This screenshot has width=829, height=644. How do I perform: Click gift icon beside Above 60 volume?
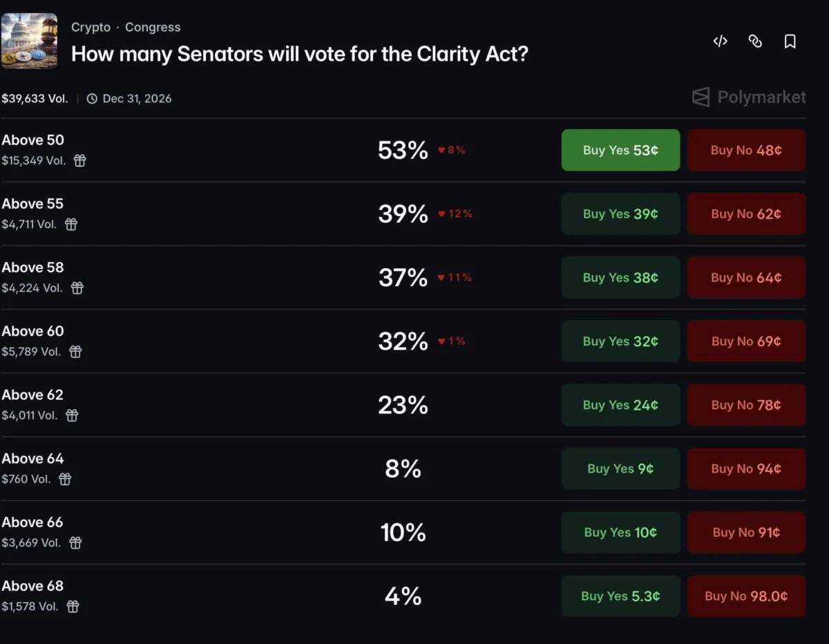tap(75, 352)
